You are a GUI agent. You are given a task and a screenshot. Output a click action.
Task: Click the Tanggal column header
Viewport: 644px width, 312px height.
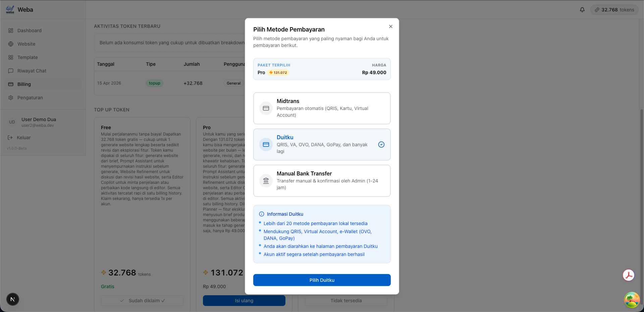106,64
